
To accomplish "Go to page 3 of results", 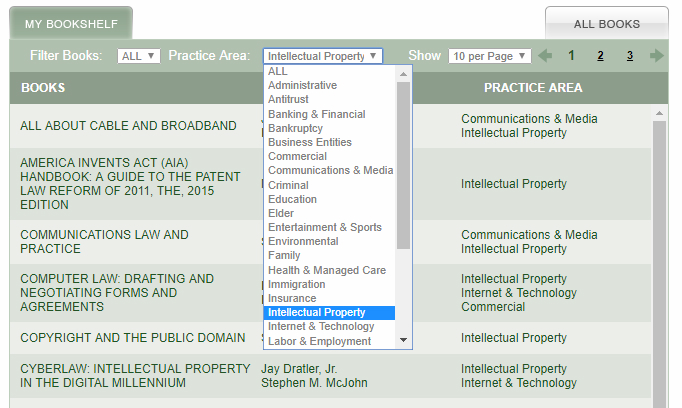I will pos(630,56).
